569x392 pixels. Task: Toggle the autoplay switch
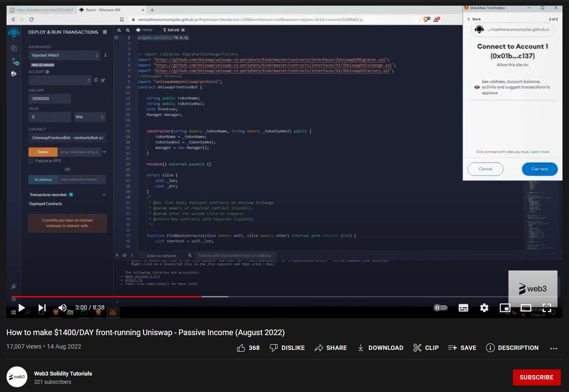(440, 308)
